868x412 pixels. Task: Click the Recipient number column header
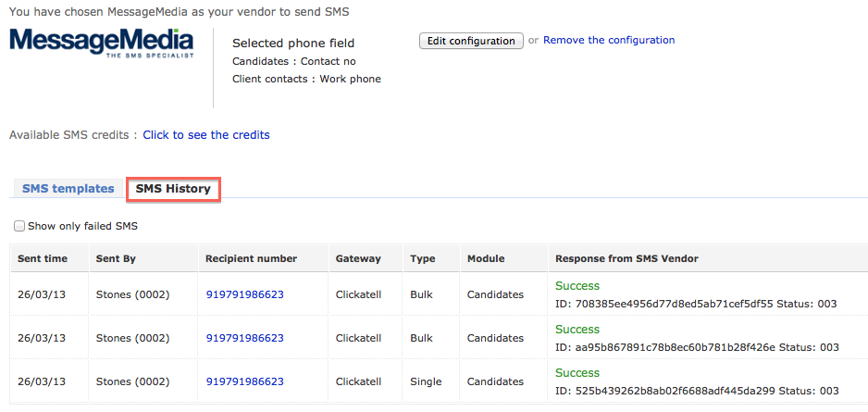(x=251, y=258)
